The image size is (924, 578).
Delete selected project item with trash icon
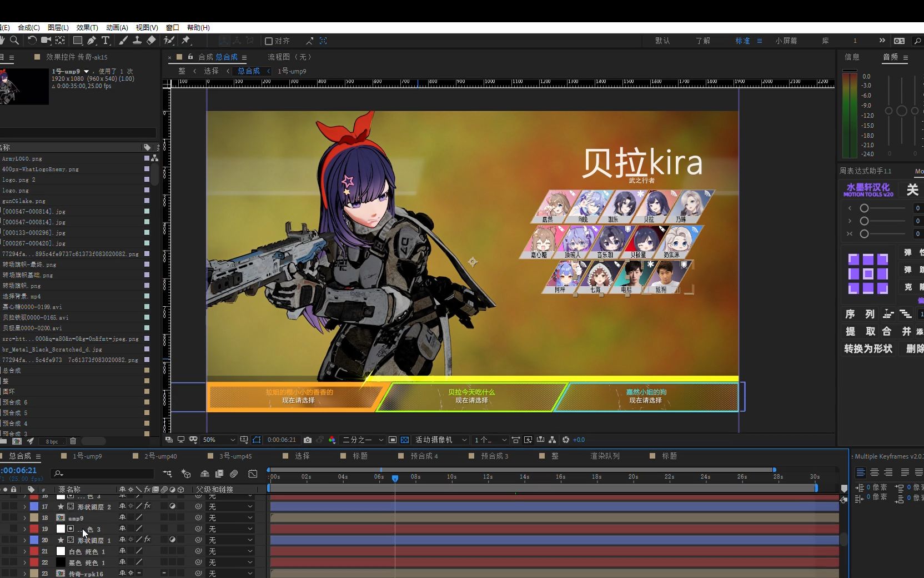coord(73,441)
